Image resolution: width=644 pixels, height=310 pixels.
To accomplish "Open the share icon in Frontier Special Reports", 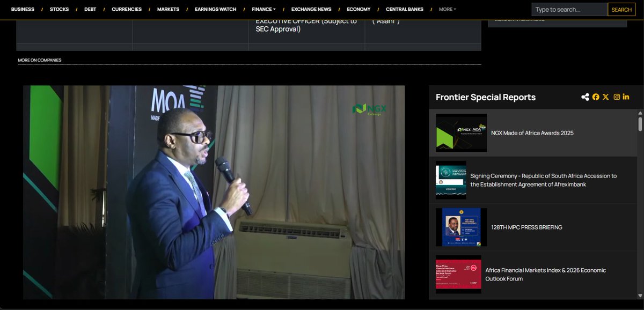I will coord(585,97).
